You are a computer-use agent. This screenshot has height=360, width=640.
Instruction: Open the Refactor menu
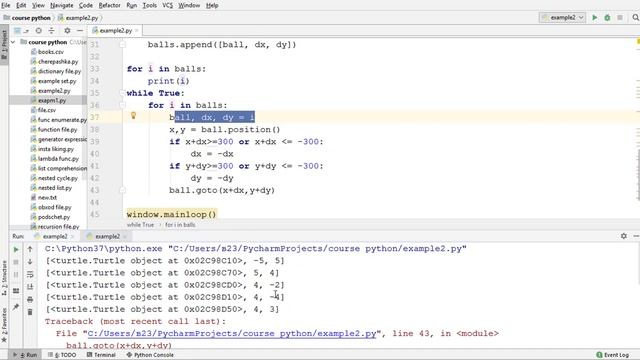point(109,5)
